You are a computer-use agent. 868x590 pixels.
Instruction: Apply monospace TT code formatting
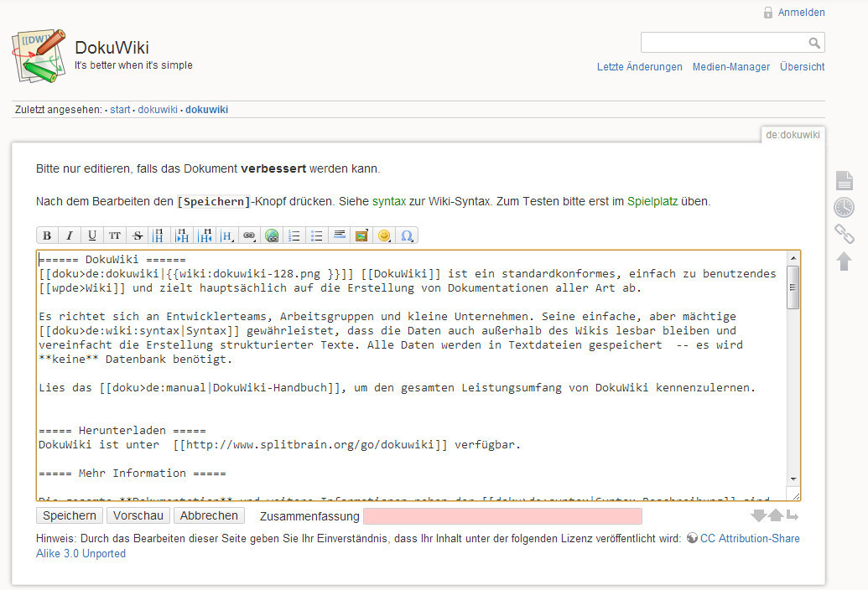[115, 235]
